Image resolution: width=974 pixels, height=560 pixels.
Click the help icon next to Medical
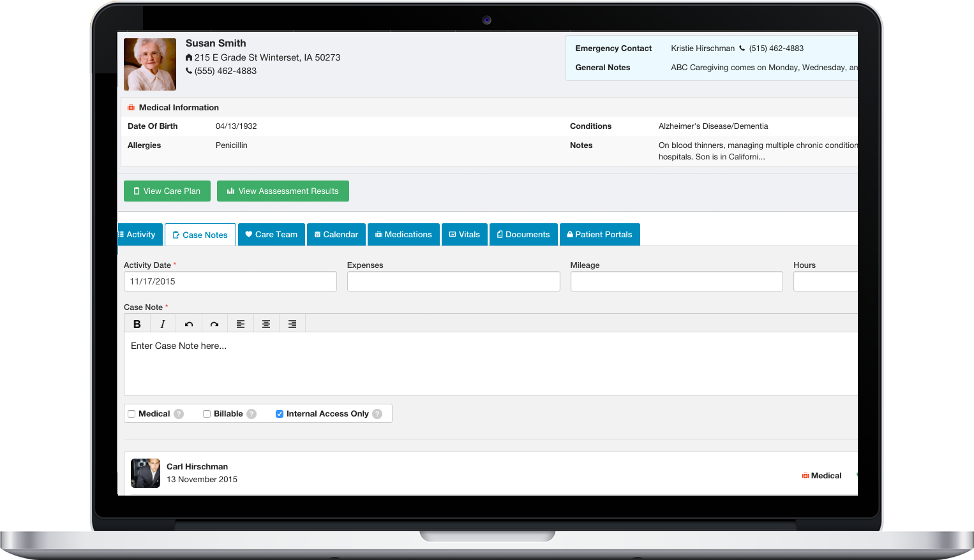click(179, 414)
